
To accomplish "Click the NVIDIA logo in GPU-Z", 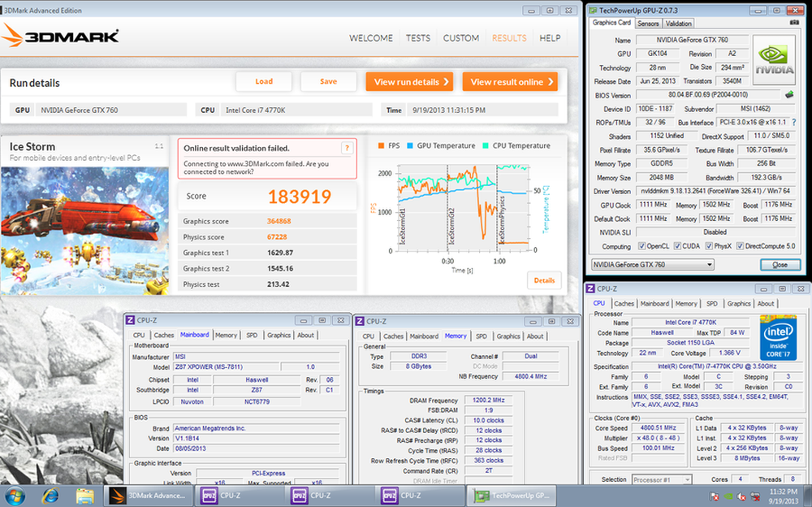I will click(x=774, y=61).
